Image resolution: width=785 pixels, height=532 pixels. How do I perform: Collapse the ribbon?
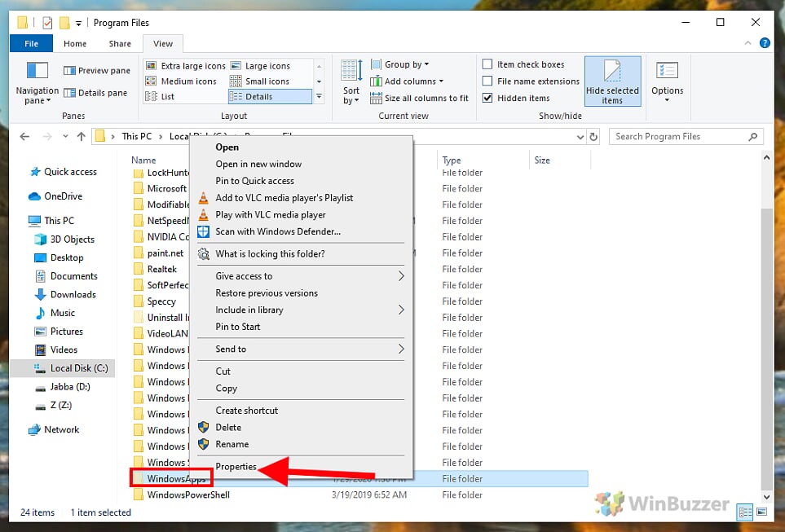[748, 43]
